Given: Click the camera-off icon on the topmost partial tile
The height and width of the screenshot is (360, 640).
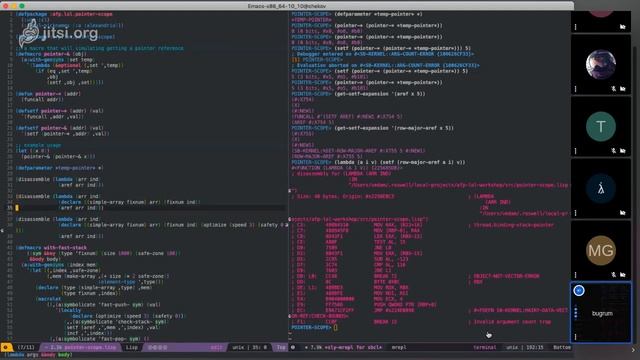Looking at the screenshot, I should pyautogui.click(x=623, y=27).
